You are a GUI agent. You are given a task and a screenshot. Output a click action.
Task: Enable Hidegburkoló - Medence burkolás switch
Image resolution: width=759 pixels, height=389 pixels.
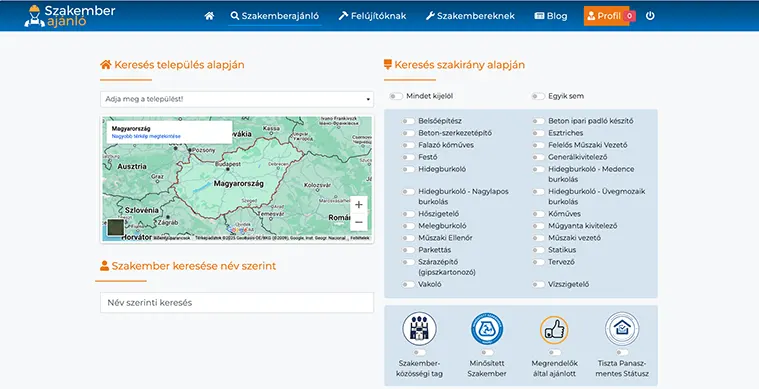(x=538, y=169)
